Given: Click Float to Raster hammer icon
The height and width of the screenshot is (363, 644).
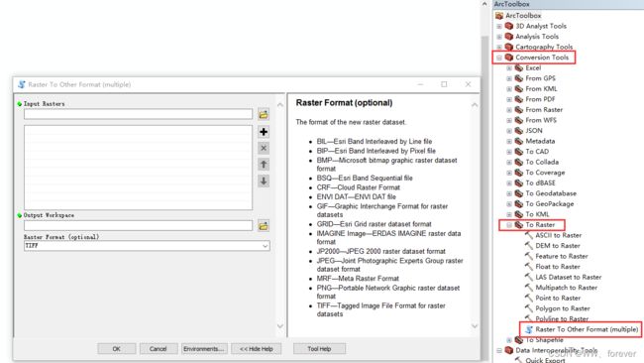Looking at the screenshot, I should point(529,267).
